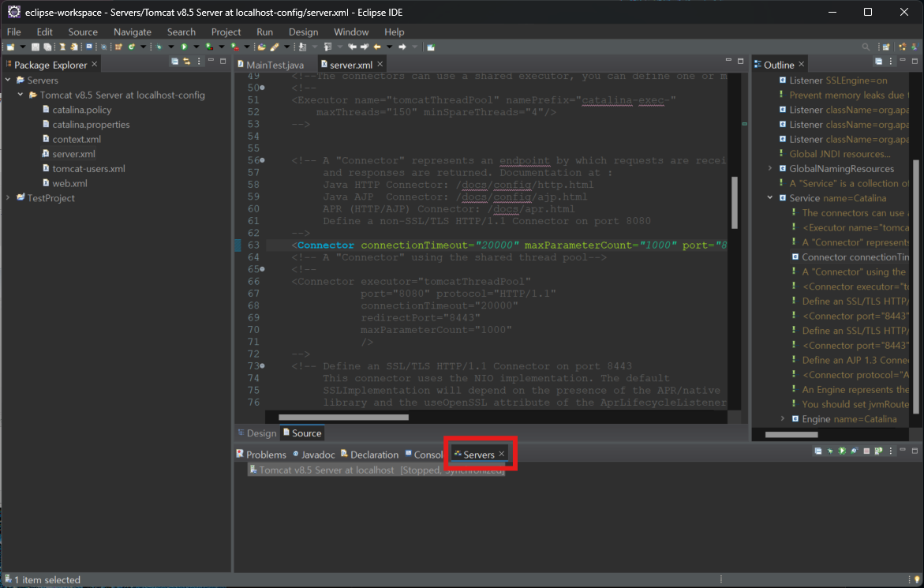The width and height of the screenshot is (924, 588).
Task: Select Tomcat v8.5 Server at localhost entry
Action: pos(376,470)
